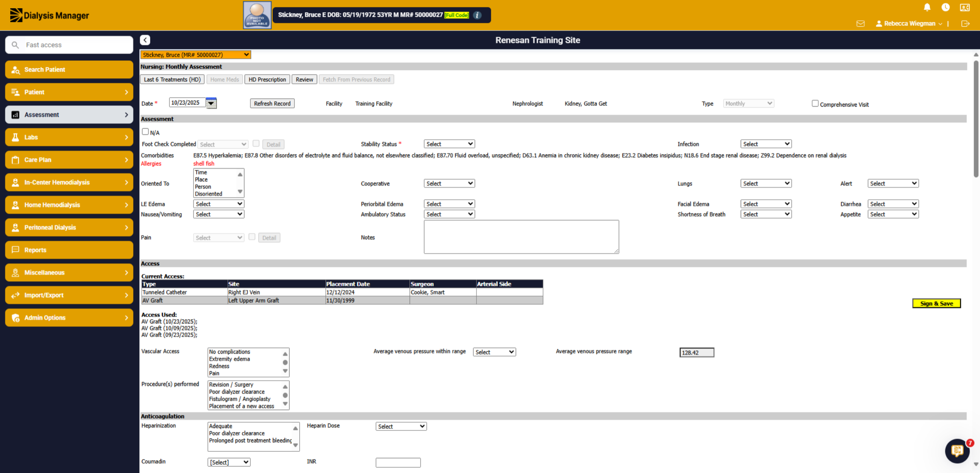Screen dimensions: 980x473
Task: Open the Lungs dropdown
Action: click(766, 184)
